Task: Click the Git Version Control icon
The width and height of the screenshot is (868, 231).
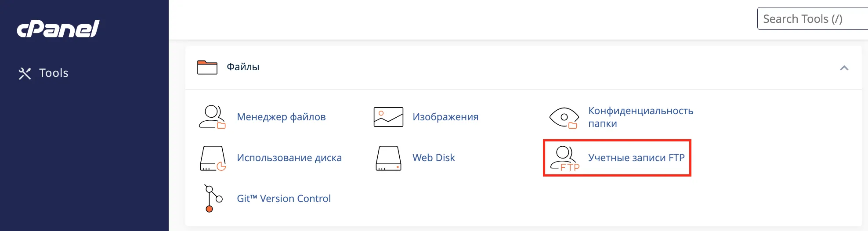Action: click(x=213, y=199)
